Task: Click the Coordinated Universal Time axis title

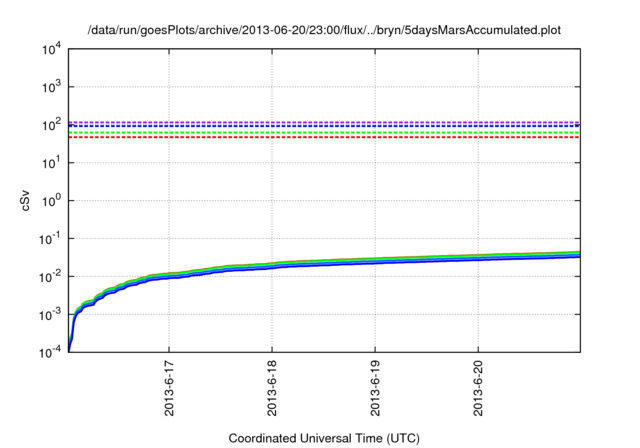Action: coord(324,438)
